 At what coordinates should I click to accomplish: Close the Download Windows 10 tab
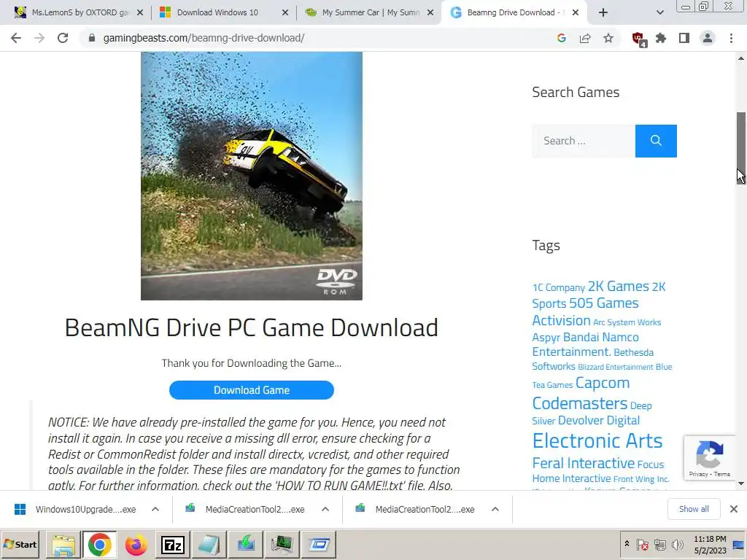285,12
